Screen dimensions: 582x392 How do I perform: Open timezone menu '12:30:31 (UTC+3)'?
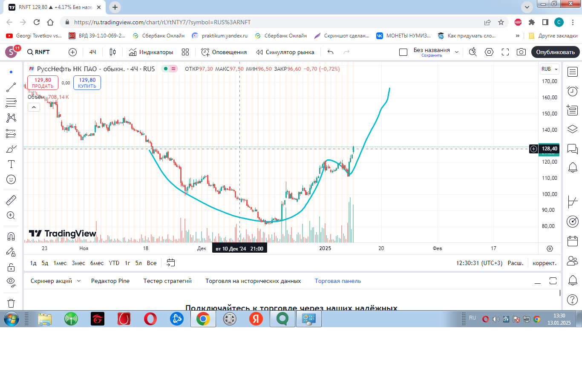click(479, 263)
